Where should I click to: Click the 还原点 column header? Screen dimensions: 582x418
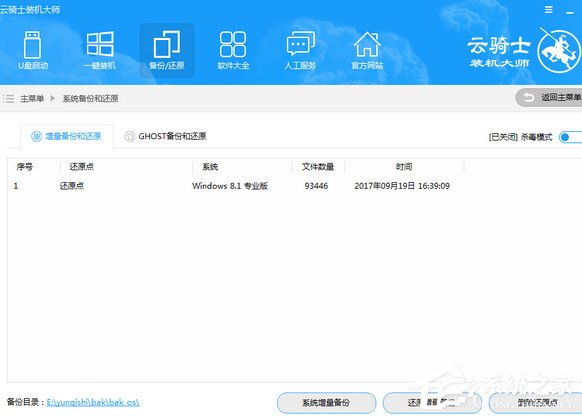pos(82,167)
